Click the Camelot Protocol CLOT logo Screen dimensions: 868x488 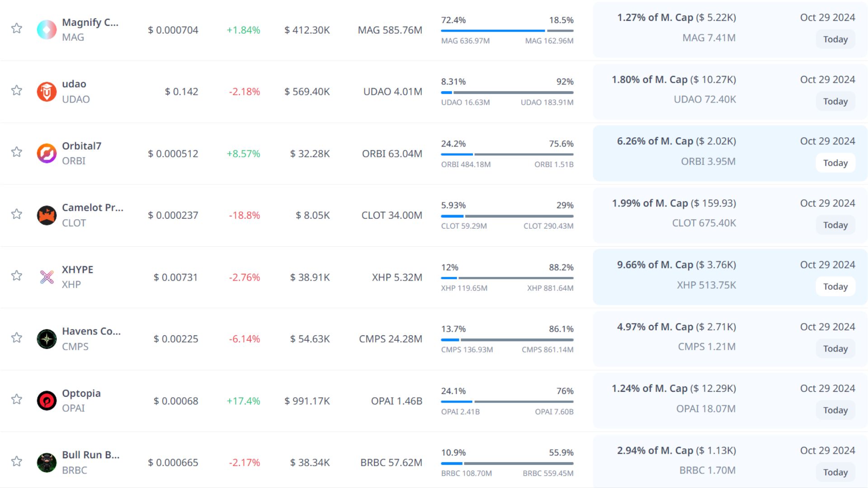pos(47,215)
